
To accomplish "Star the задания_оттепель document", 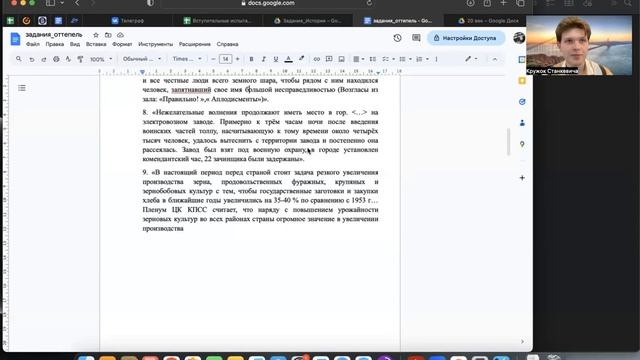I will (x=96, y=35).
